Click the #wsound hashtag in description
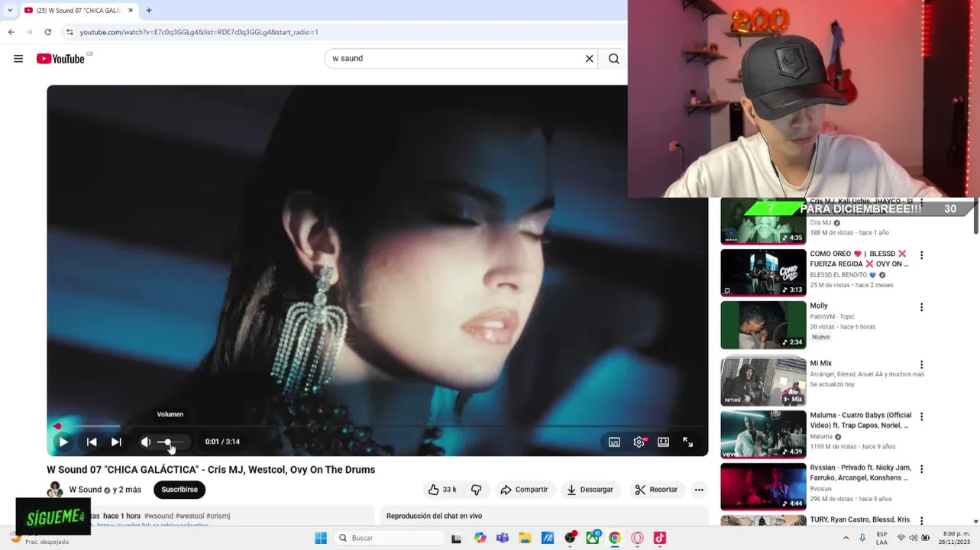The width and height of the screenshot is (980, 550). 158,516
